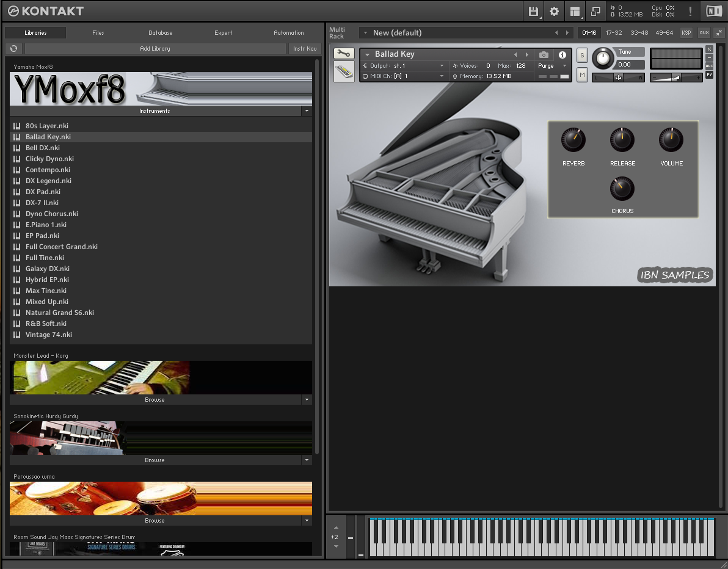
Task: Click the Add Library button
Action: [x=155, y=49]
